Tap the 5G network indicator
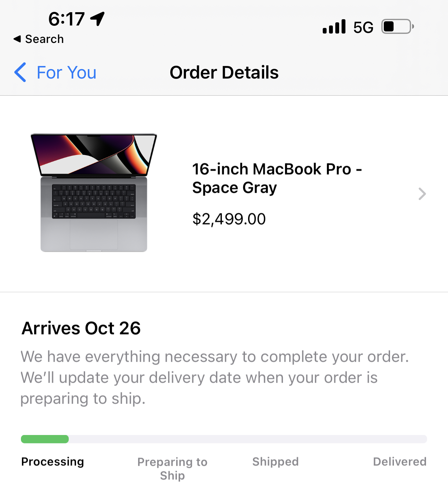Screen dimensions: 448x494 363,27
